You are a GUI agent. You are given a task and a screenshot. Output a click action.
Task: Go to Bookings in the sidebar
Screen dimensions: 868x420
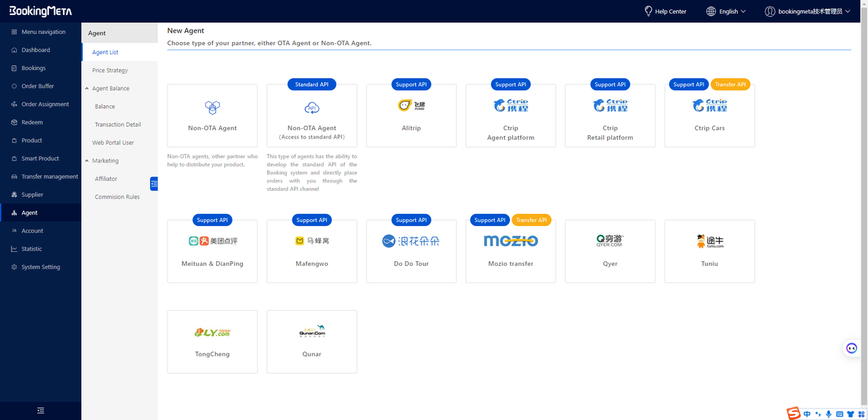[33, 68]
